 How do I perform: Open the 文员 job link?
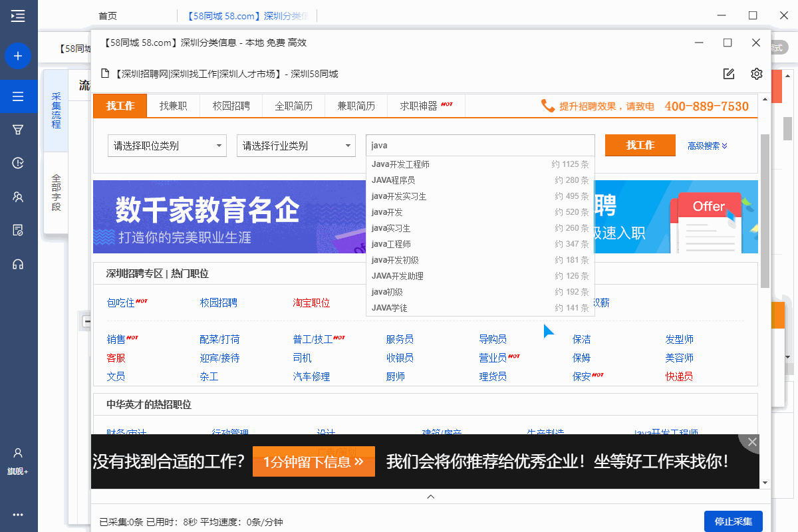[116, 376]
